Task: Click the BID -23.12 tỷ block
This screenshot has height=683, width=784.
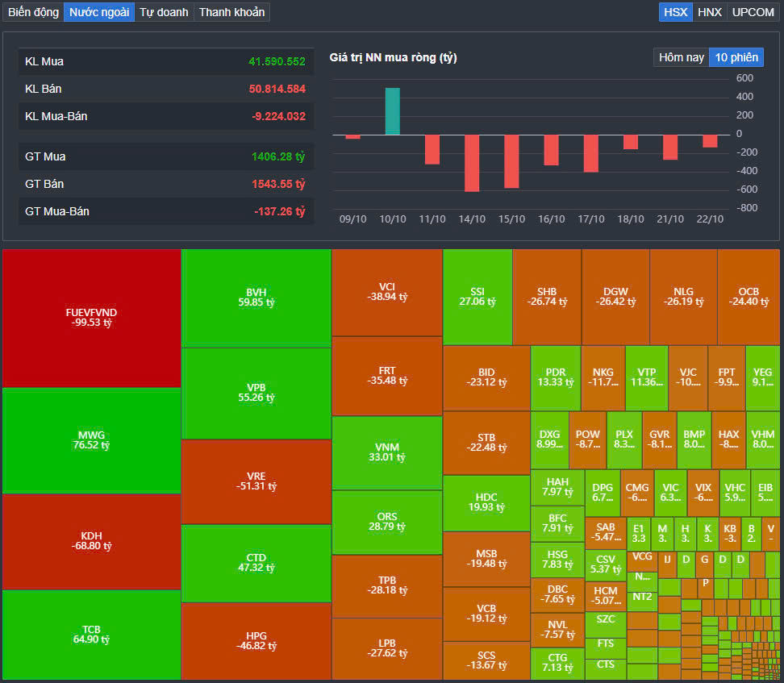Action: pyautogui.click(x=486, y=378)
